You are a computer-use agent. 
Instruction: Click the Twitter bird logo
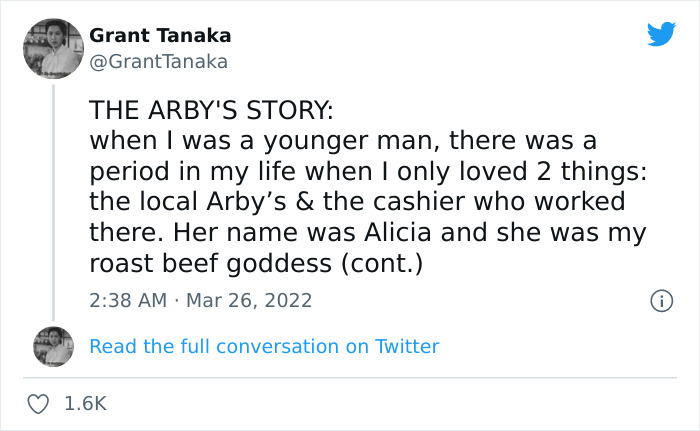(661, 35)
